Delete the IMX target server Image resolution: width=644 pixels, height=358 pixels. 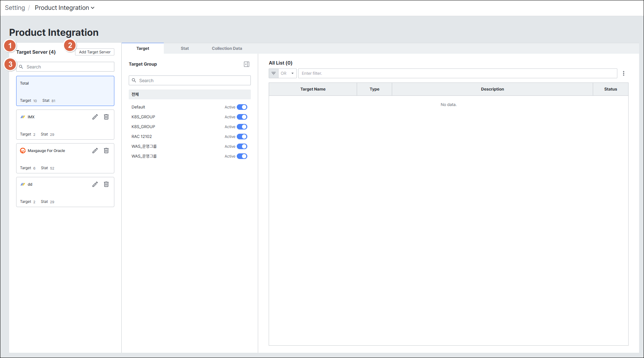(106, 117)
